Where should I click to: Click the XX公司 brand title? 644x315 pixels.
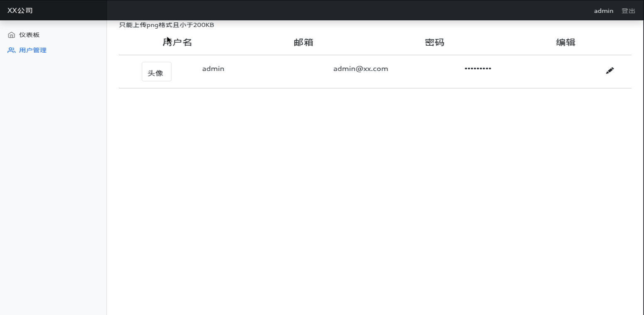point(20,10)
